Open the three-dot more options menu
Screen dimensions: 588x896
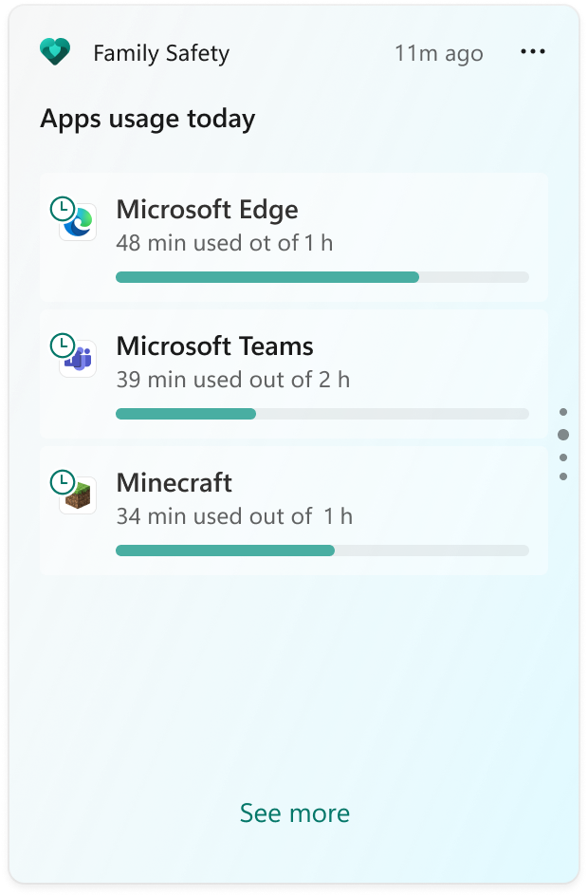533,52
